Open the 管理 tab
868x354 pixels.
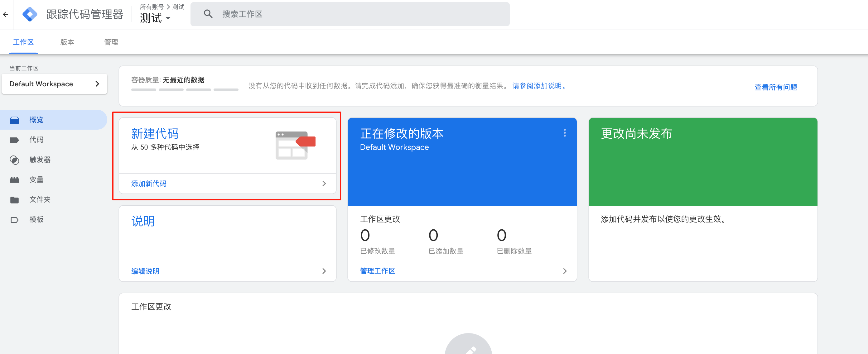(x=111, y=42)
